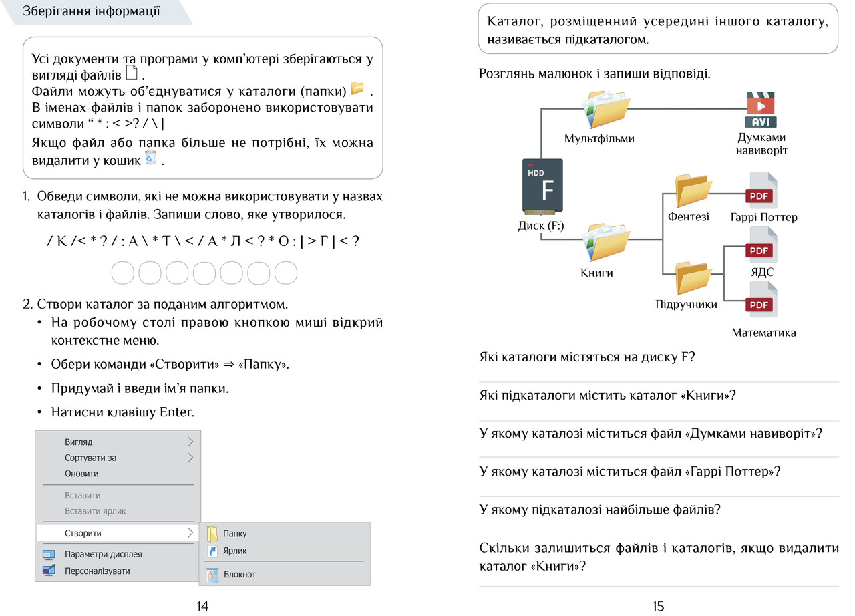
Task: Click the Математика PDF file icon
Action: coord(760,300)
